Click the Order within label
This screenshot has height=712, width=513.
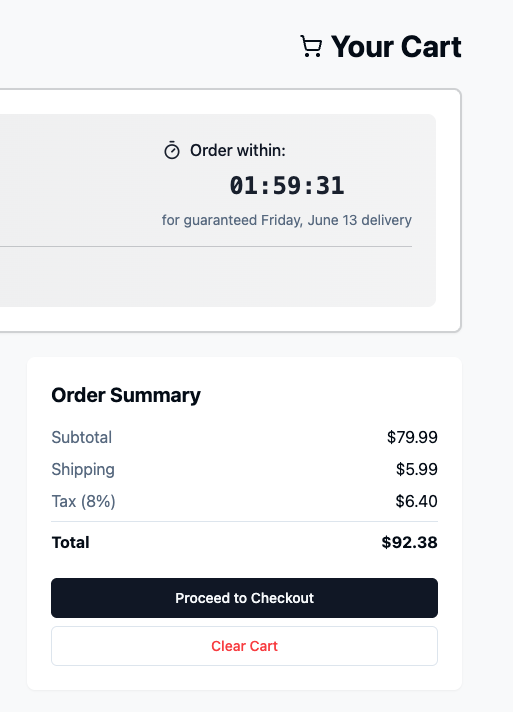238,150
